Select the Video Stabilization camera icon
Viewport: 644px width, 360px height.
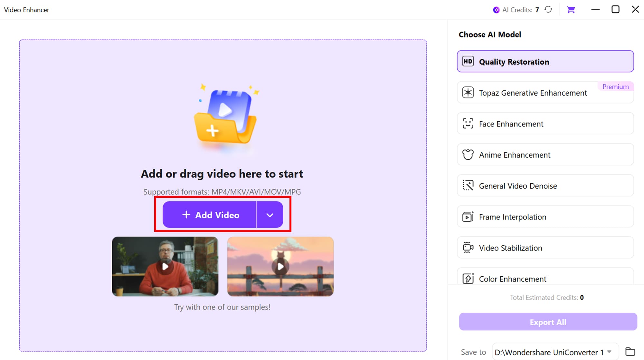coord(468,247)
